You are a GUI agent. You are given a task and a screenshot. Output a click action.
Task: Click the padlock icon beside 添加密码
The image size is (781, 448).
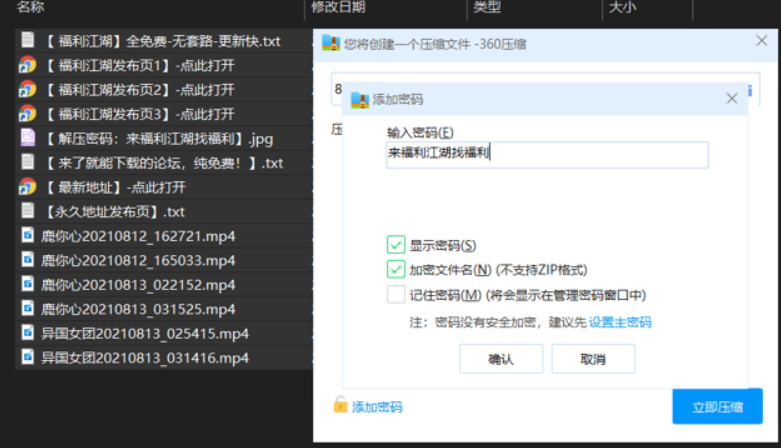point(341,407)
